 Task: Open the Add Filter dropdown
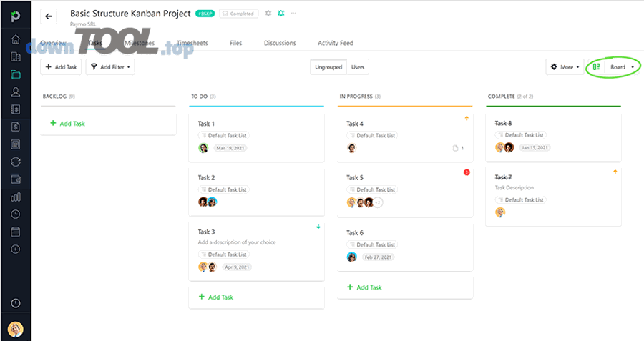click(110, 67)
